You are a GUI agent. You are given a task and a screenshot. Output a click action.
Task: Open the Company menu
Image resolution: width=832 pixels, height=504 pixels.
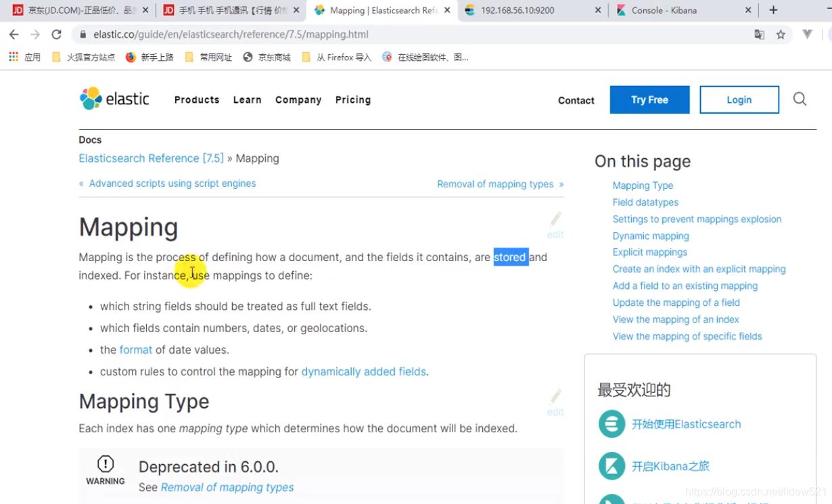click(298, 99)
